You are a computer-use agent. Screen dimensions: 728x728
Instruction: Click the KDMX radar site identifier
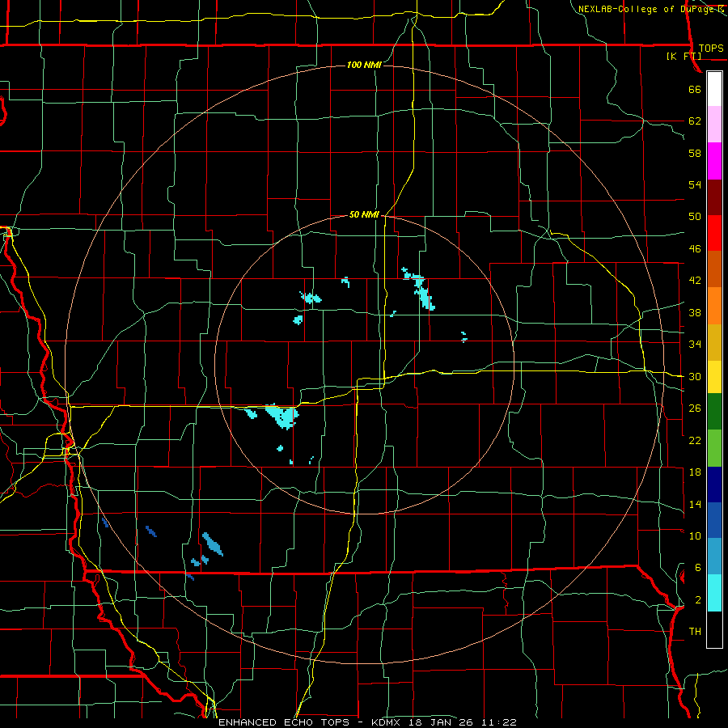tap(387, 722)
